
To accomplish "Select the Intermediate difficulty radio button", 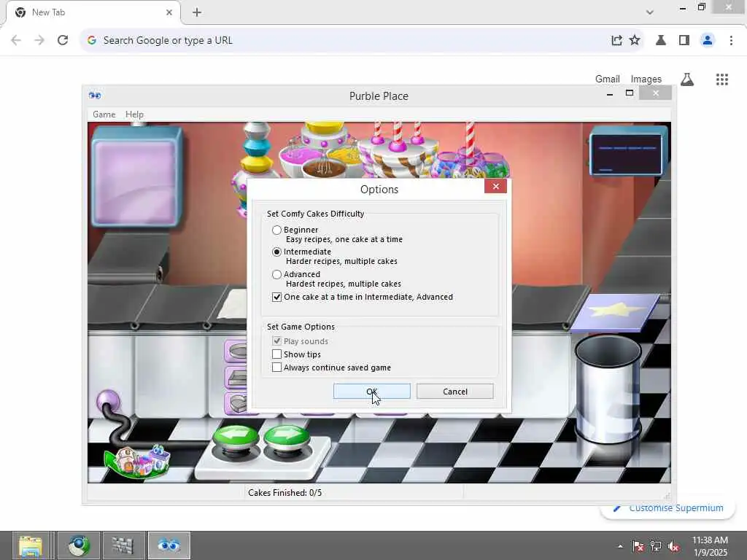I will (x=276, y=252).
